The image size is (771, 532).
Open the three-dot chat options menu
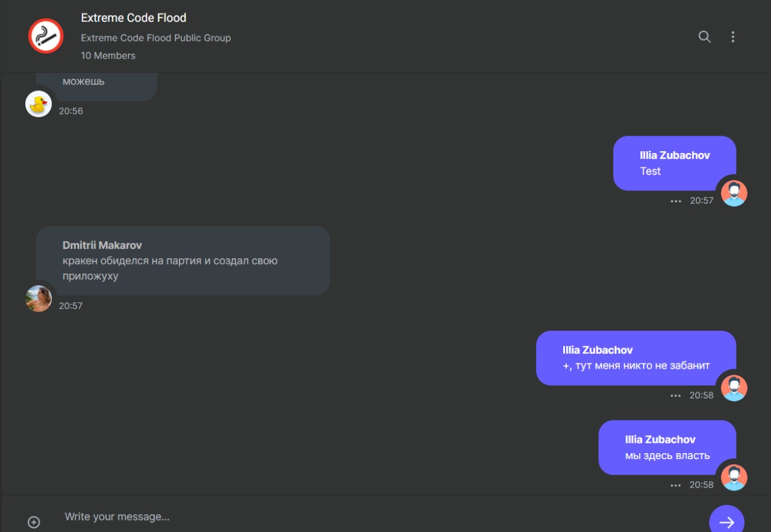732,37
